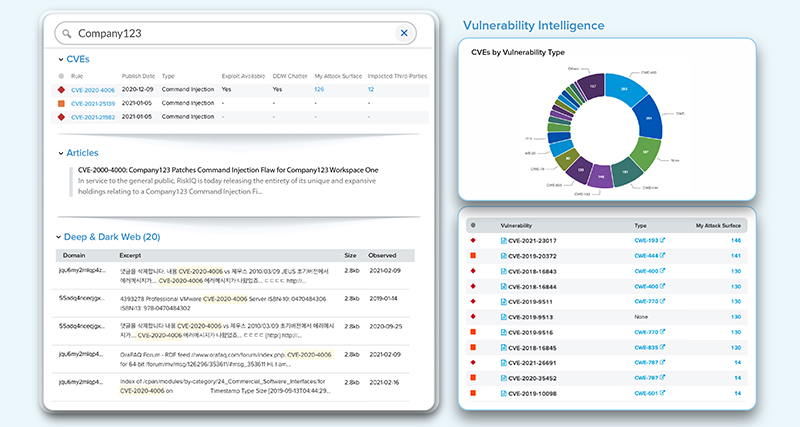The image size is (800, 427).
Task: Open the CWE-400 link in the CVE-2018-16843 row
Action: (646, 271)
